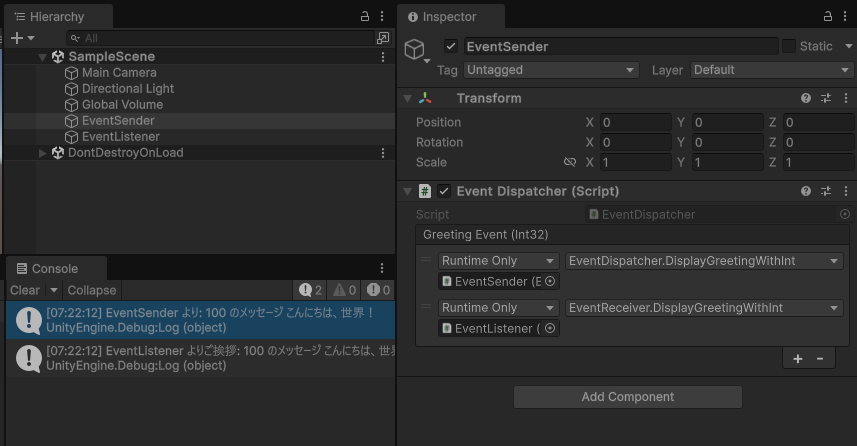Collapse the Event Dispatcher script component
The width and height of the screenshot is (857, 446).
(407, 191)
